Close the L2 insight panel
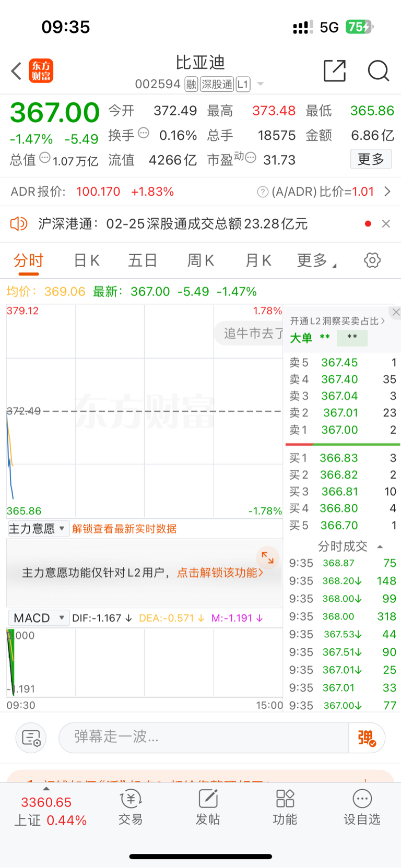 click(x=396, y=312)
